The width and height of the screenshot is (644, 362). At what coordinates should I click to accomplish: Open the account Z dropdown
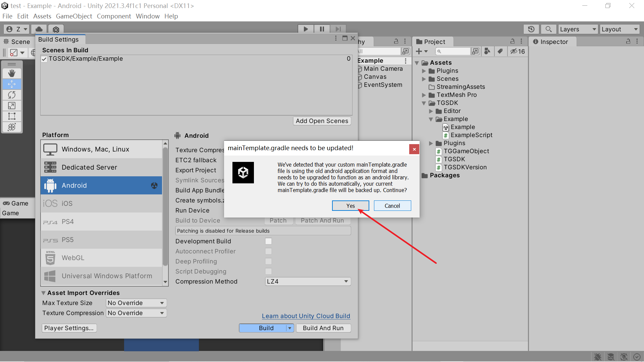pos(17,29)
